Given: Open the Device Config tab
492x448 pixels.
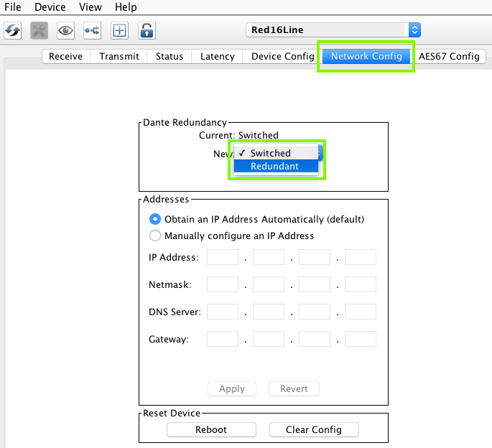Looking at the screenshot, I should (282, 56).
